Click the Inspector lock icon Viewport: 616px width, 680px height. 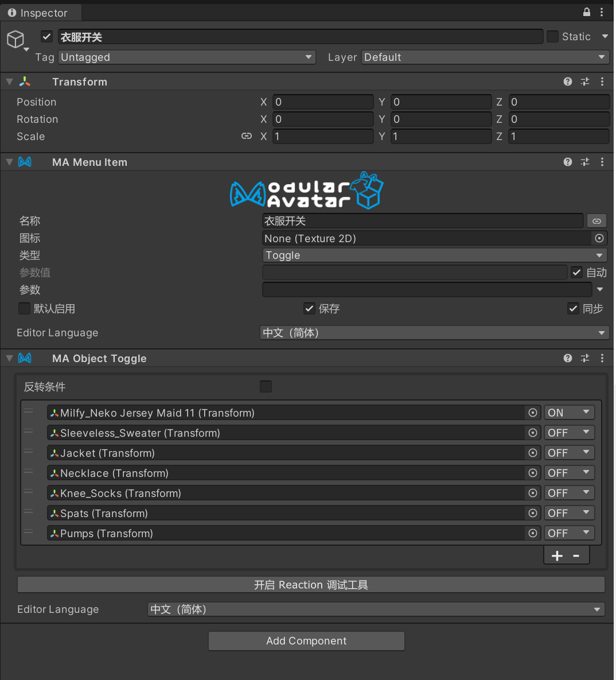[586, 12]
